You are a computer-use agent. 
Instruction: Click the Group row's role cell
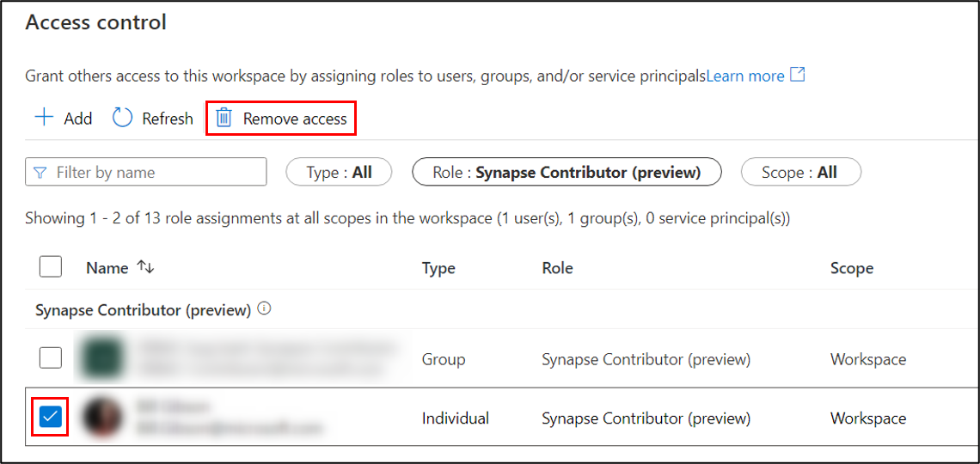click(646, 360)
